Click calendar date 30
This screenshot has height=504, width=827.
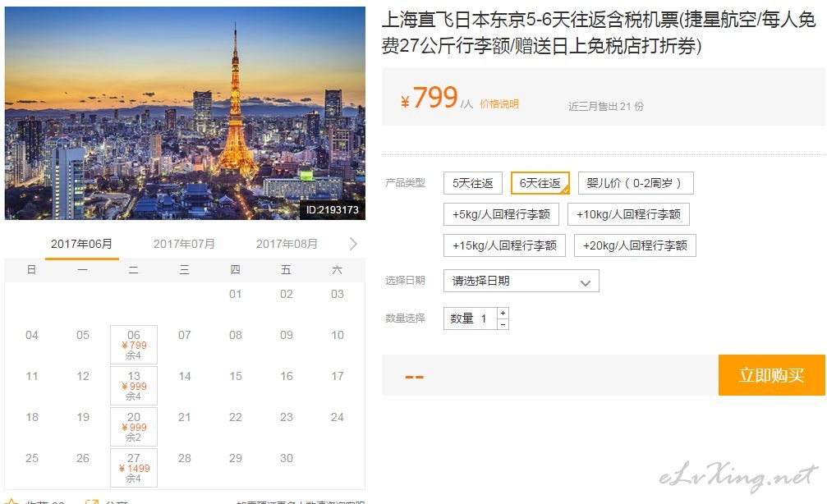coord(287,458)
